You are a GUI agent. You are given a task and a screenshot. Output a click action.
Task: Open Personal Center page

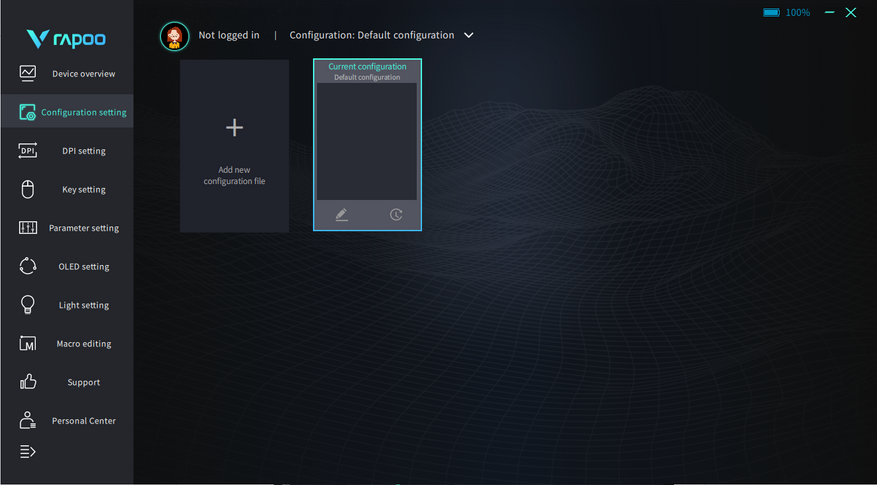(x=84, y=421)
